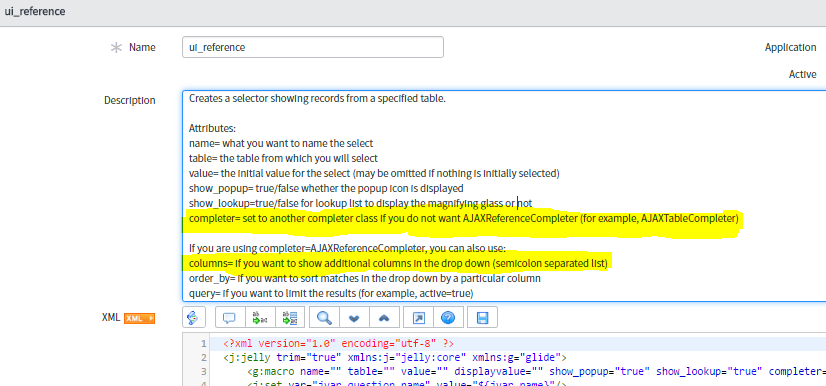
Task: Click the 'table= the table from which' line
Action: (283, 158)
